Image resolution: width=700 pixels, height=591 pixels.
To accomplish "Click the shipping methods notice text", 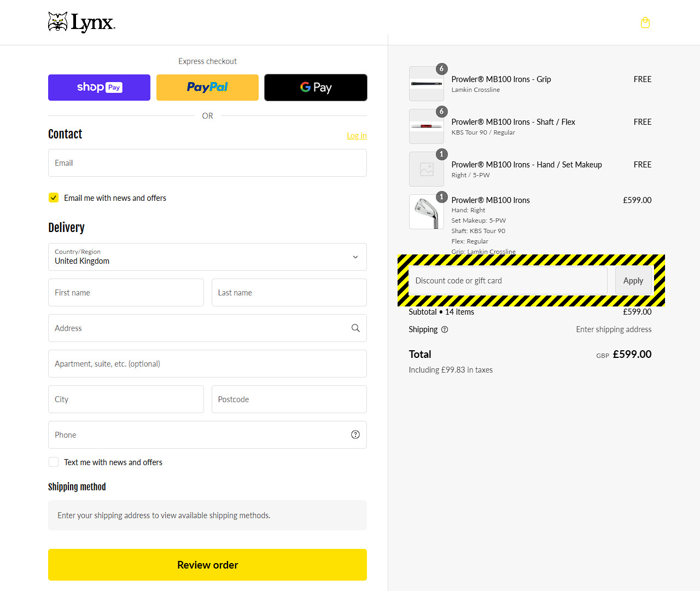I will (164, 515).
